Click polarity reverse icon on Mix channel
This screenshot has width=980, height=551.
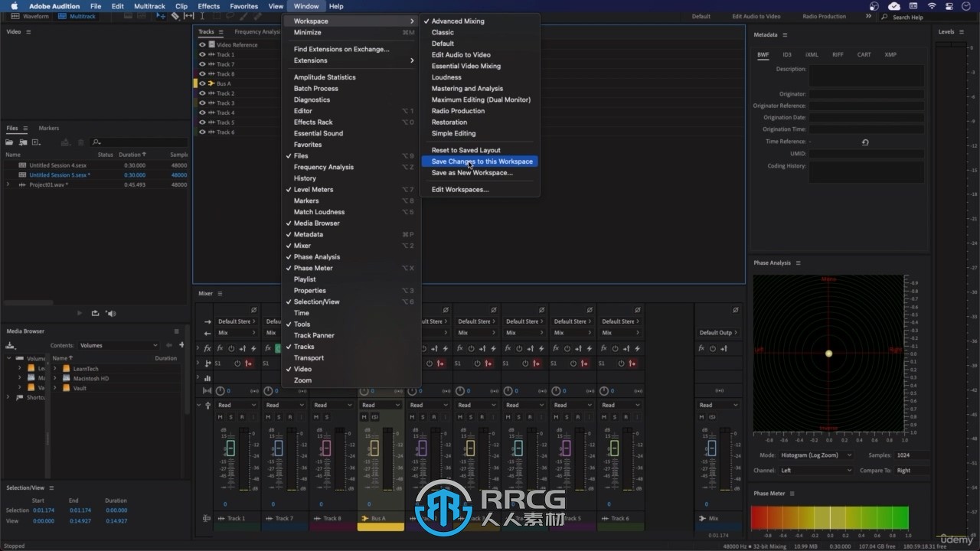(735, 310)
